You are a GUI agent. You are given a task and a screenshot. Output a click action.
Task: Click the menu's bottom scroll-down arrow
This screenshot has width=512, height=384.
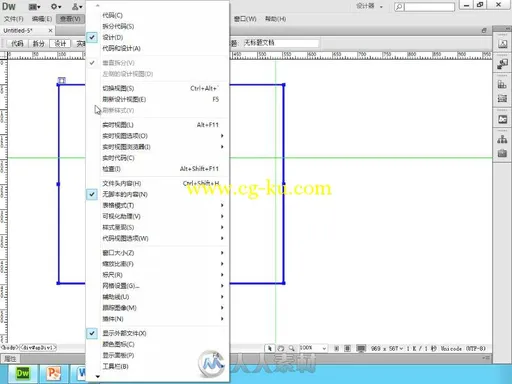coord(97,377)
